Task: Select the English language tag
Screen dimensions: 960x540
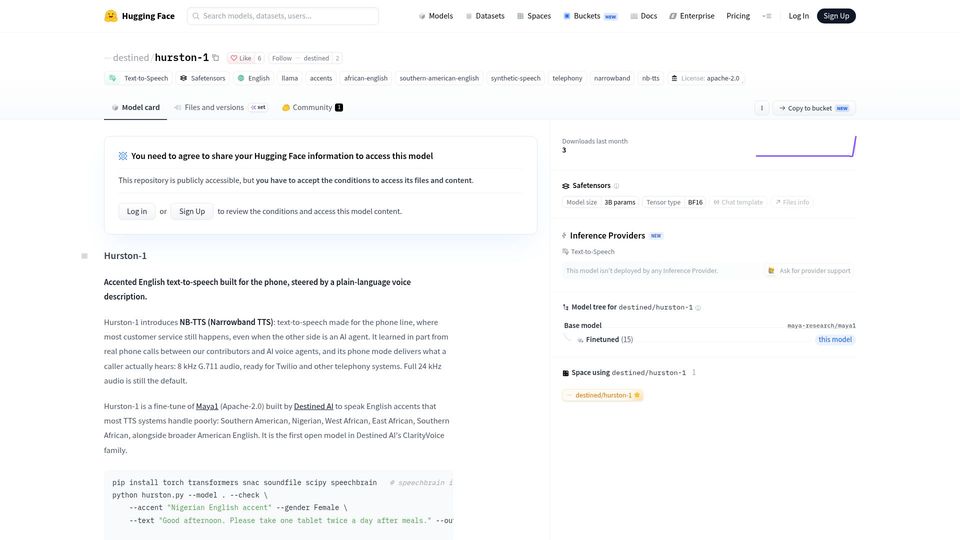Action: coord(253,78)
